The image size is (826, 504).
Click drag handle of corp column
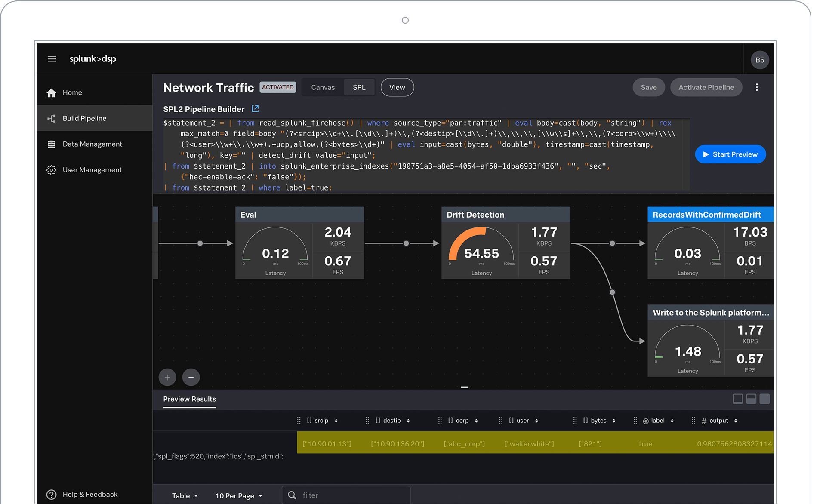click(440, 421)
